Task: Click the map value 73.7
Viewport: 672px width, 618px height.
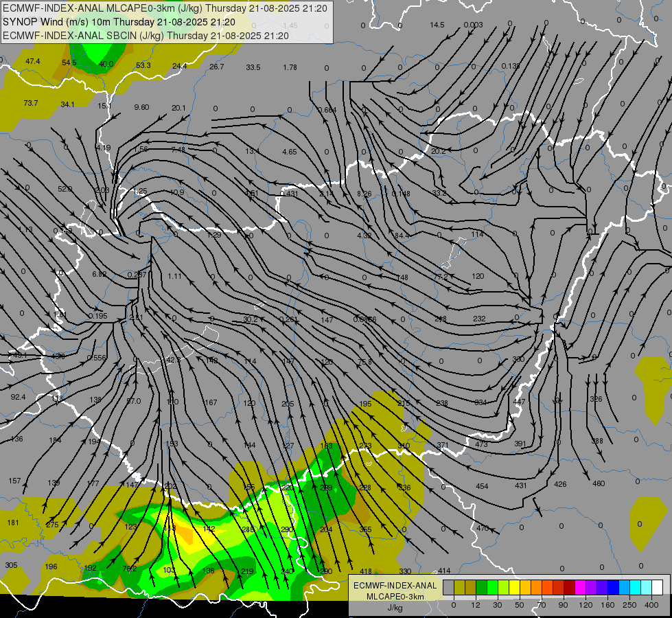Action: pyautogui.click(x=31, y=103)
